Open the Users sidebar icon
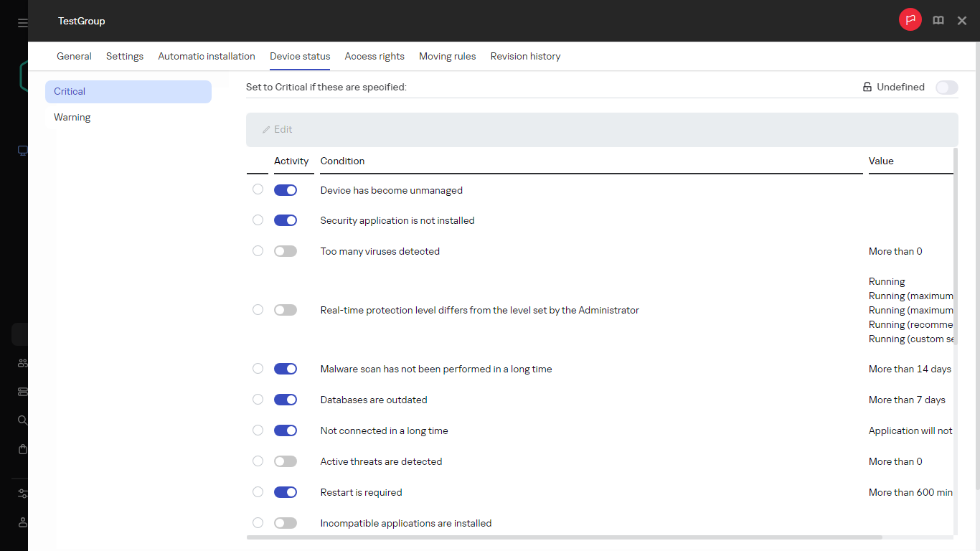The width and height of the screenshot is (980, 551). [22, 362]
